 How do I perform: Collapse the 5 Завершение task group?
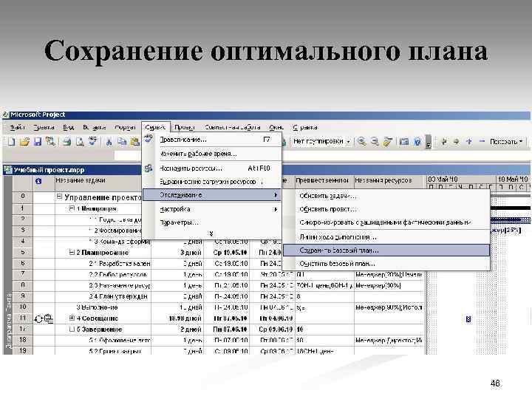click(x=72, y=329)
